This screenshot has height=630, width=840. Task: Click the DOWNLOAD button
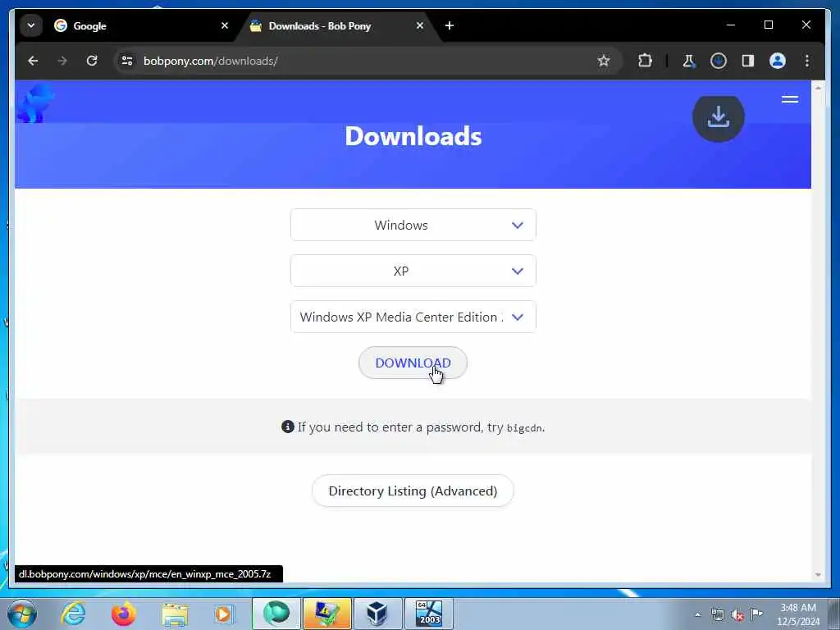click(413, 363)
